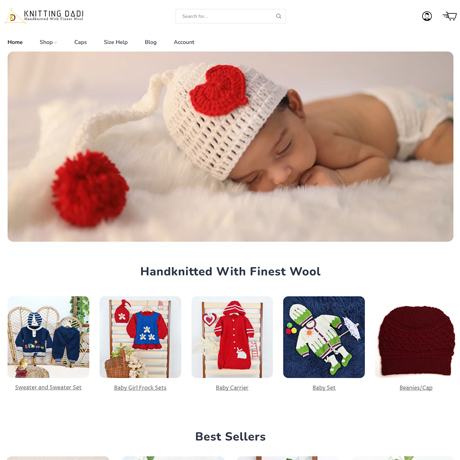Follow the 'Beanies/Cap' text link
This screenshot has height=460, width=460.
pos(416,388)
